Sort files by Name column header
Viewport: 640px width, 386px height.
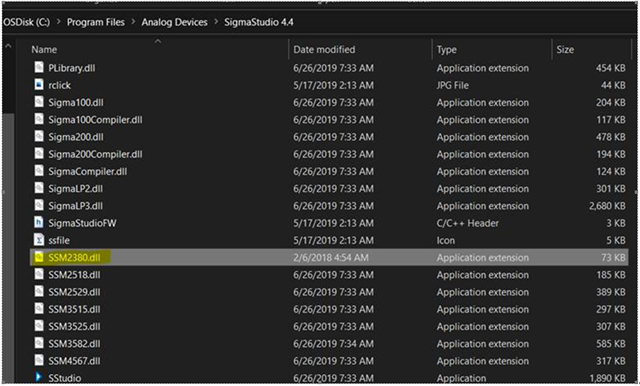pos(44,49)
